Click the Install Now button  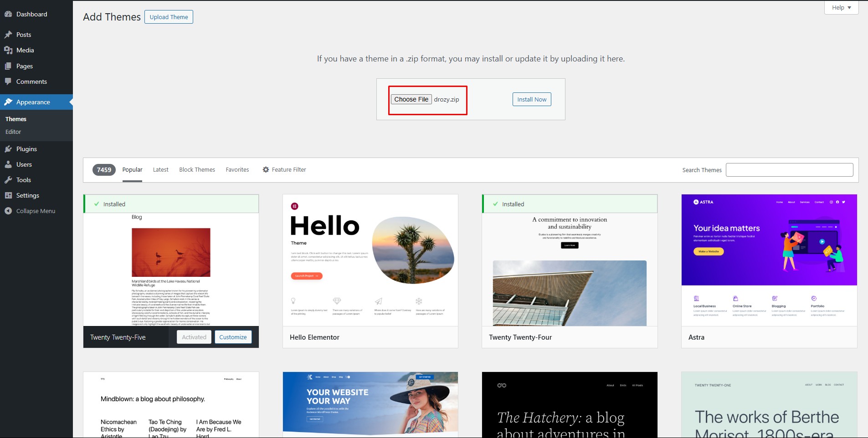click(x=532, y=99)
